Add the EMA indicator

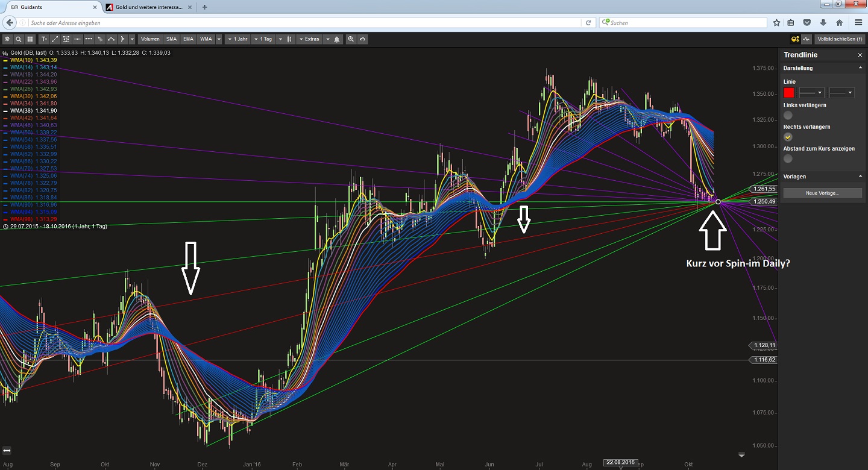[x=189, y=39]
